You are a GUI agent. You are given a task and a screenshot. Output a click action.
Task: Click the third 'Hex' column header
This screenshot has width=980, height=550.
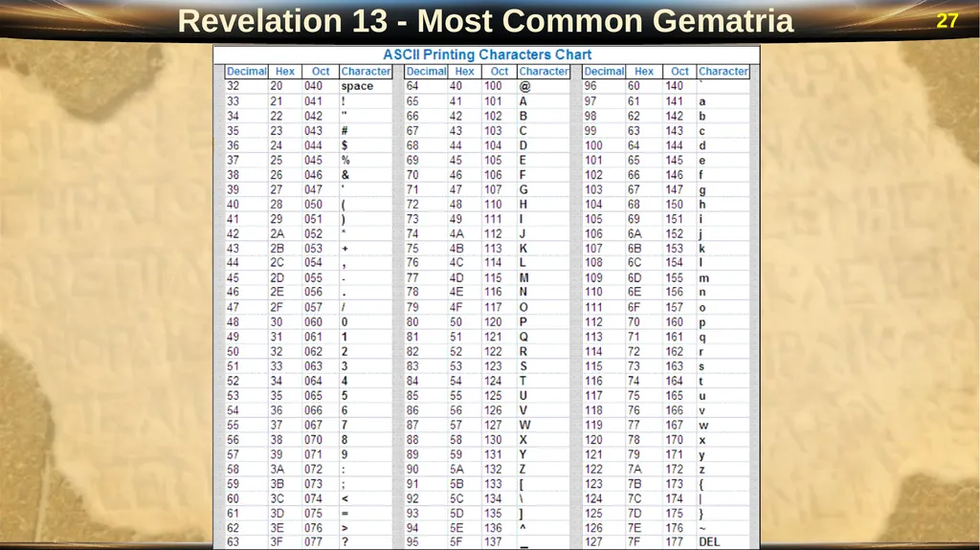tap(644, 71)
